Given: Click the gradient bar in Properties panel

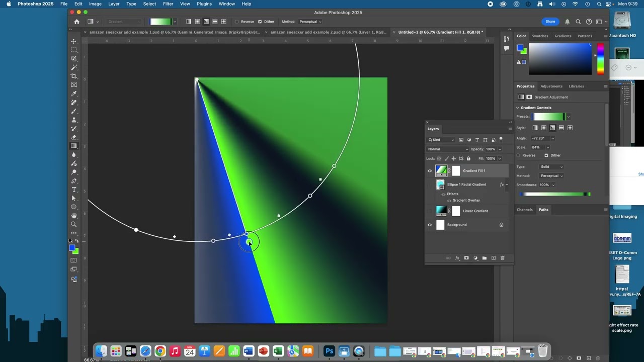Looking at the screenshot, I should tap(555, 194).
